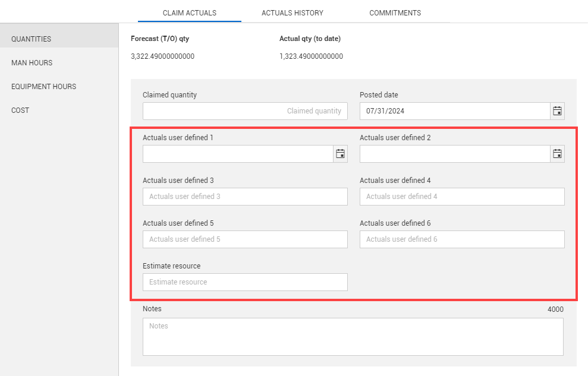This screenshot has width=588, height=376.
Task: Choose Cost from the sidebar
Action: coord(20,110)
